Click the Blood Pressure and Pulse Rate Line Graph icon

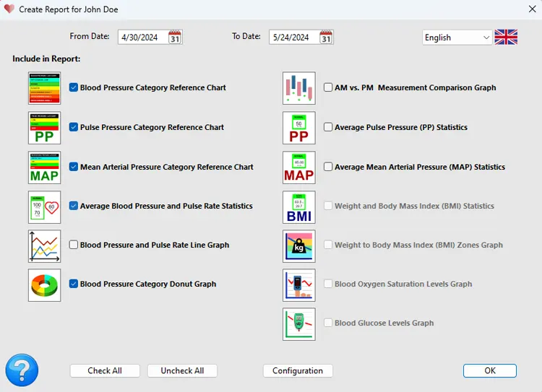(x=44, y=245)
